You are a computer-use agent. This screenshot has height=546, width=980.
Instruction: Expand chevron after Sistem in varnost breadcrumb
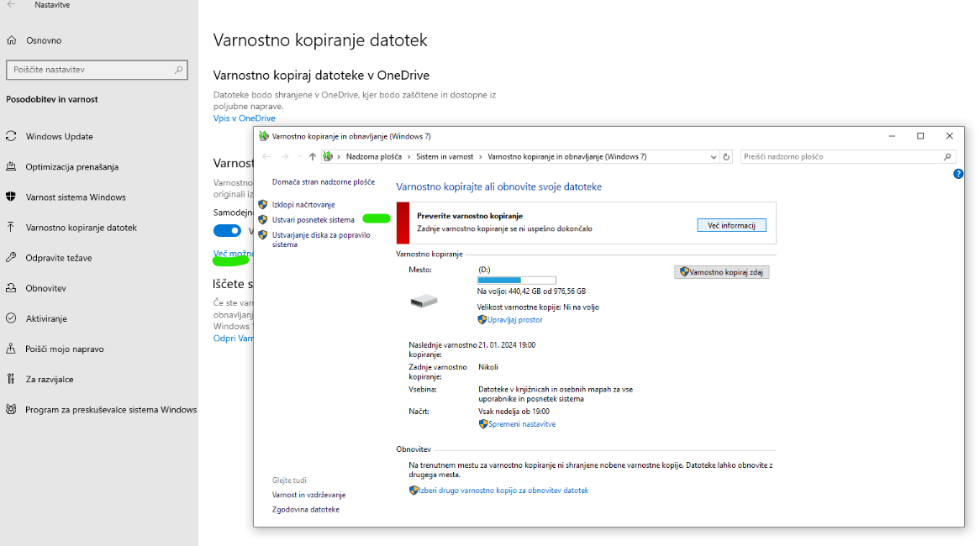481,157
